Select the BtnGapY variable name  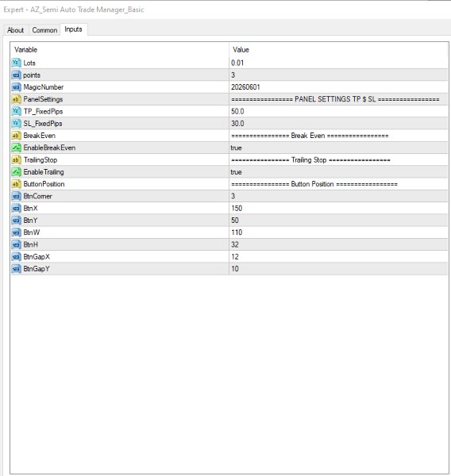(37, 269)
